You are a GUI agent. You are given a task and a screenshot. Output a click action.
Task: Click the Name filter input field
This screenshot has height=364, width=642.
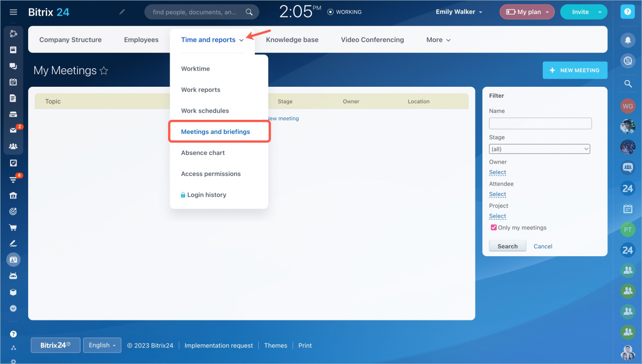540,123
